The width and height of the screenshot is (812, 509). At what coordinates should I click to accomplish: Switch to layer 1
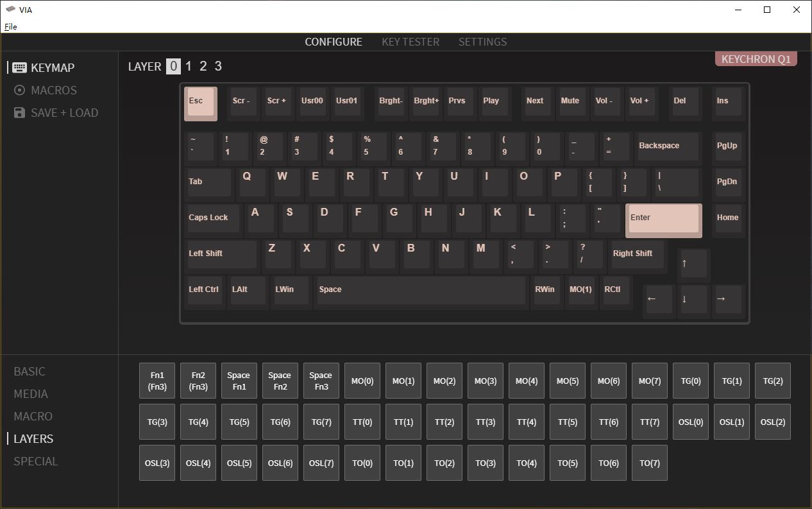(189, 66)
